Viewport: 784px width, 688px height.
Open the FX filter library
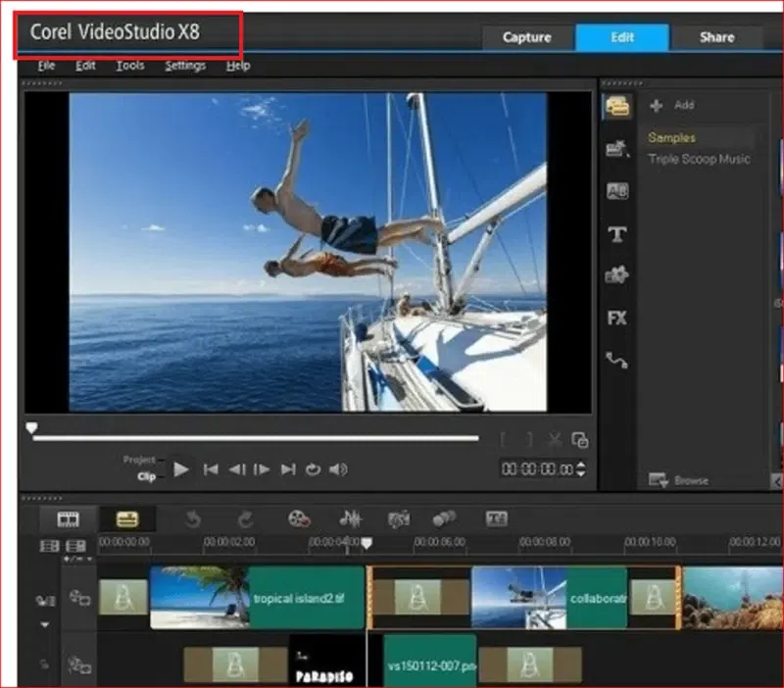tap(617, 318)
